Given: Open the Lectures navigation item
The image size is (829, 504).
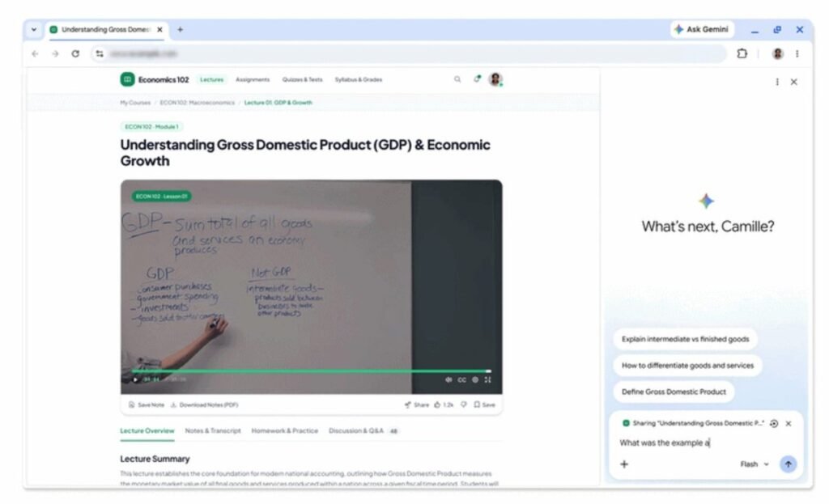Looking at the screenshot, I should [x=211, y=80].
